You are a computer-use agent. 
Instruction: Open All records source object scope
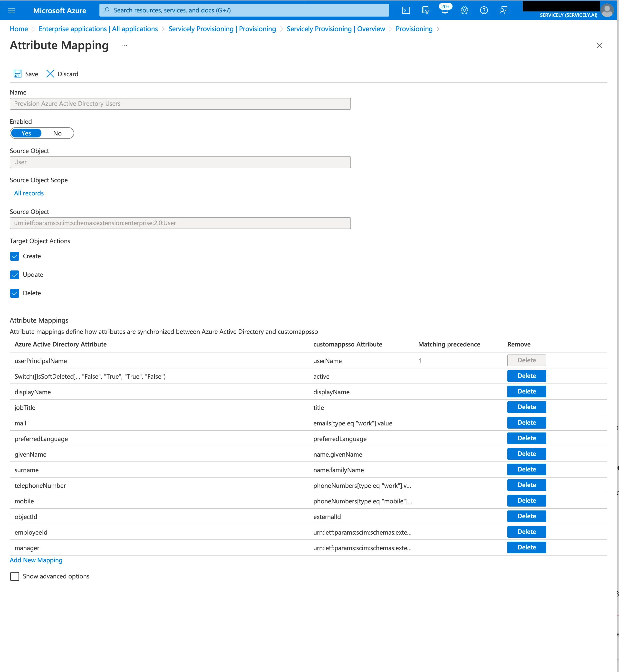(x=29, y=193)
